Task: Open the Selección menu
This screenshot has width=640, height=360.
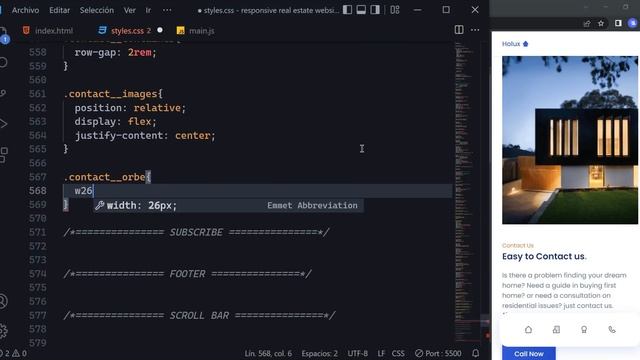Action: tap(97, 10)
